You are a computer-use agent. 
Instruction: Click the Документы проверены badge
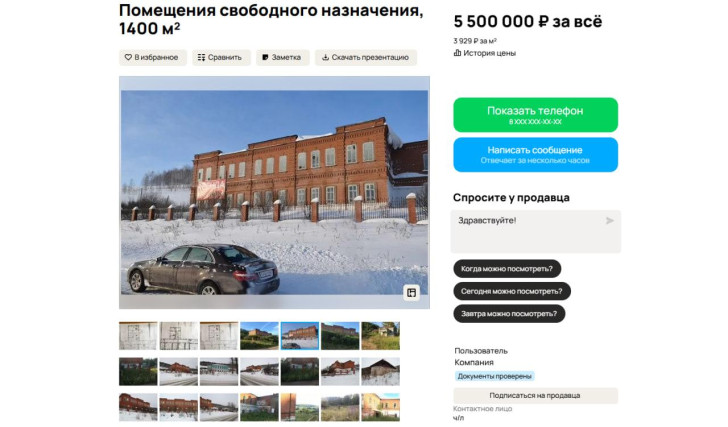(x=494, y=376)
